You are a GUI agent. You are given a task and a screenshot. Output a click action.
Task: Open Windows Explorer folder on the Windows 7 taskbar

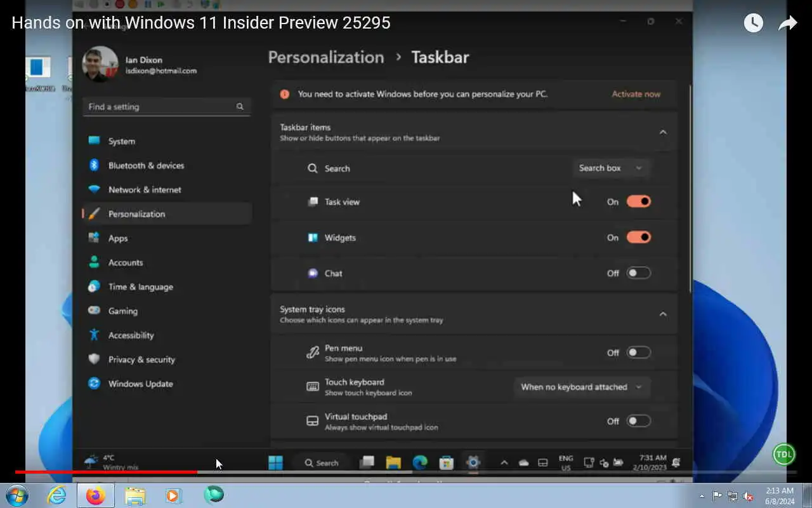(135, 495)
